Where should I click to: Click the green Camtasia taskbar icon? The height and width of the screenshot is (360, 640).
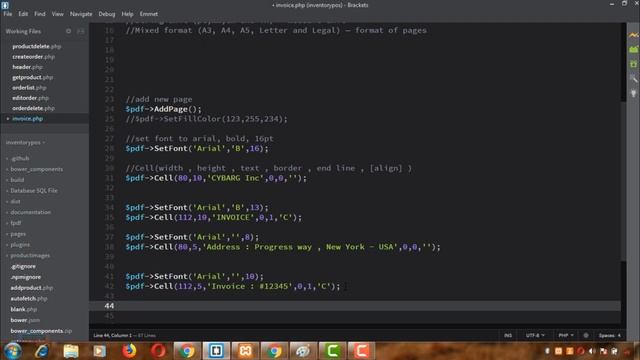coord(332,351)
